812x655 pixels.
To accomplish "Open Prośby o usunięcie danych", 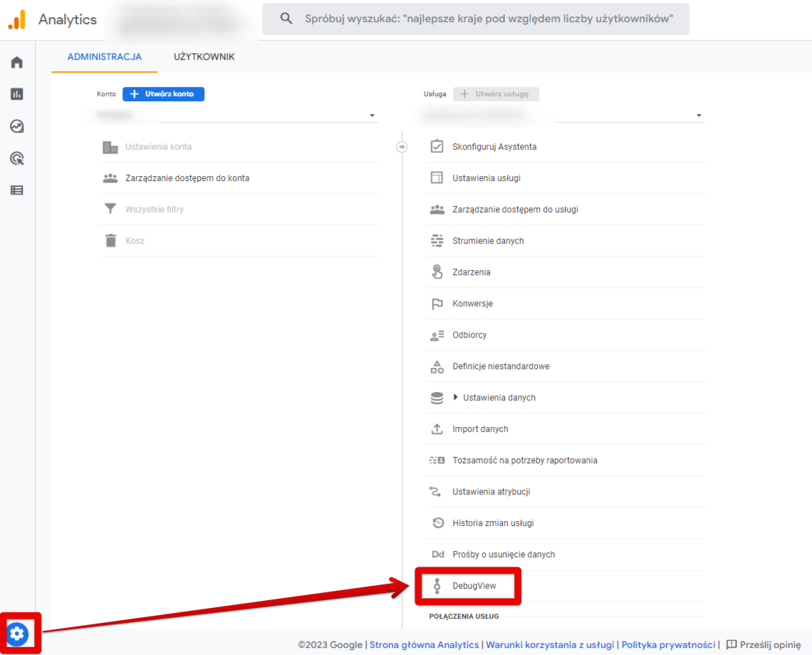I will click(x=565, y=555).
